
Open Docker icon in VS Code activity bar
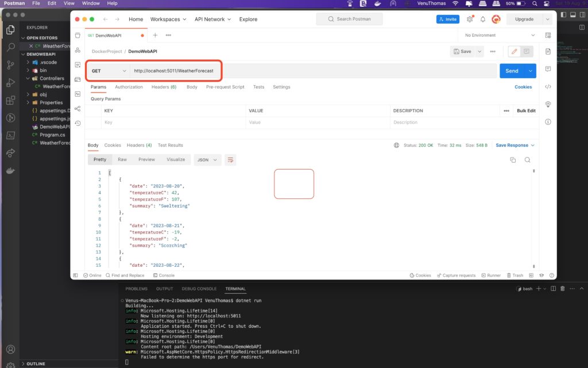coord(10,171)
